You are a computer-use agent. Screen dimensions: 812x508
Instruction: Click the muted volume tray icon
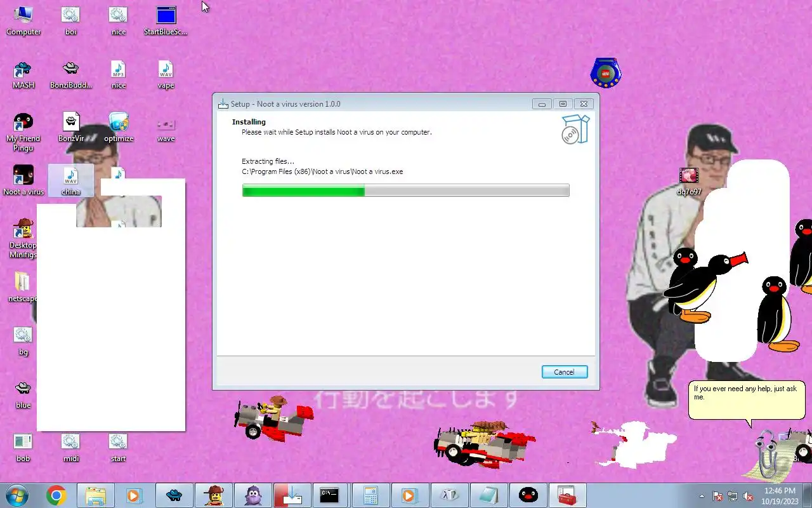[748, 496]
